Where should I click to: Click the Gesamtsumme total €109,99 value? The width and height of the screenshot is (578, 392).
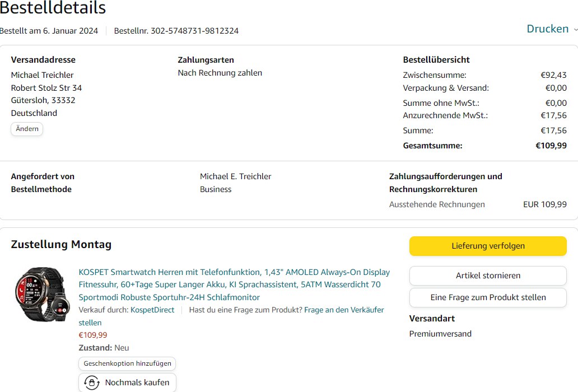click(x=551, y=146)
